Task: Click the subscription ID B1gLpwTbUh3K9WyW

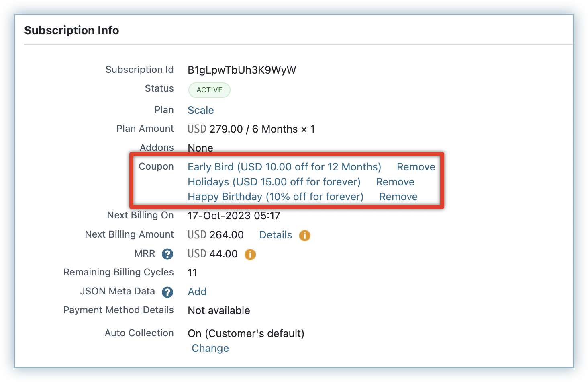Action: click(x=242, y=70)
